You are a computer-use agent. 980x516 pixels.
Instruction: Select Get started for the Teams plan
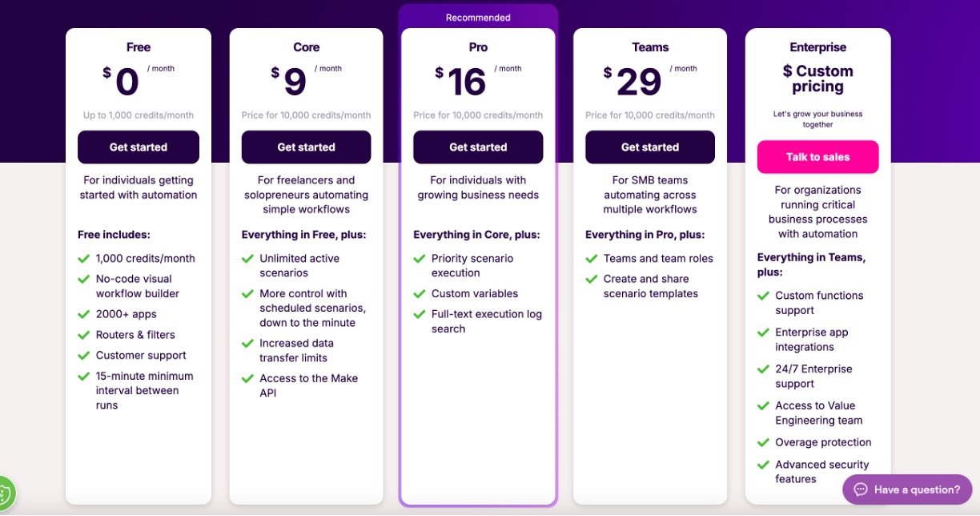pos(650,147)
